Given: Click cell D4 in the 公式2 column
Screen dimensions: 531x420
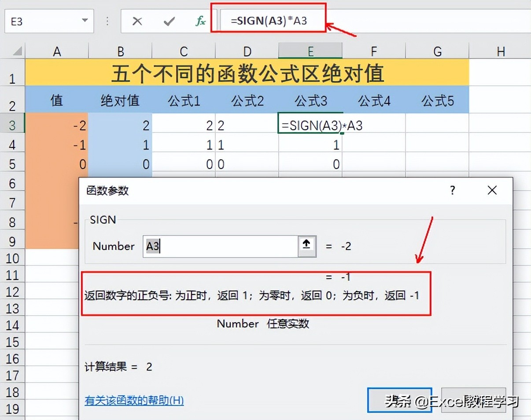Looking at the screenshot, I should tap(247, 143).
